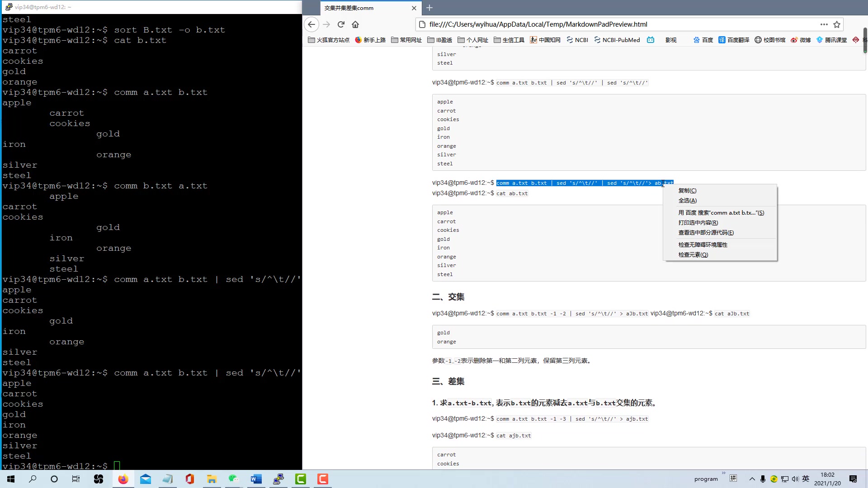Switch to Firefox on the taskbar
Screen dimensions: 868x488
coord(123,479)
